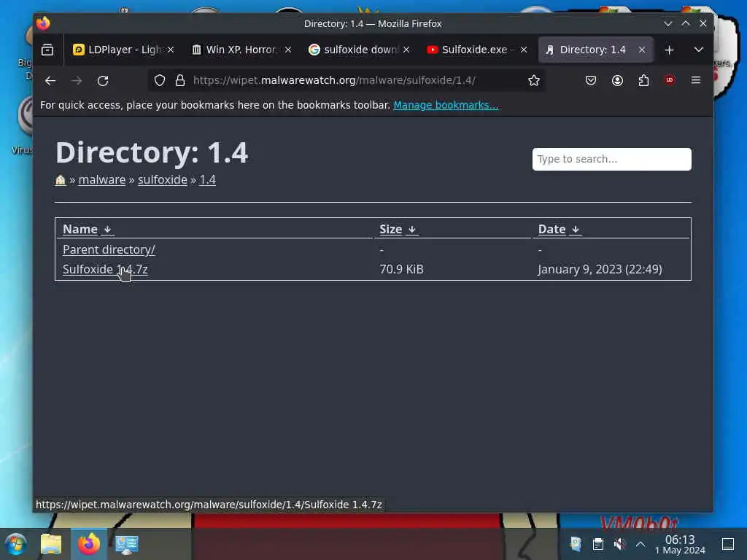Select the January 9, 2023 date cell
The height and width of the screenshot is (560, 747).
600,270
